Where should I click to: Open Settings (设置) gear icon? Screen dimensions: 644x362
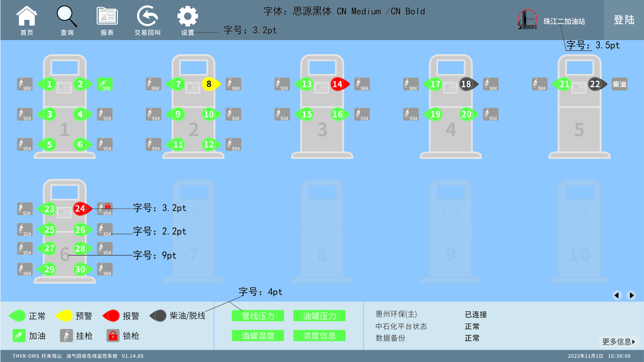pos(187,17)
